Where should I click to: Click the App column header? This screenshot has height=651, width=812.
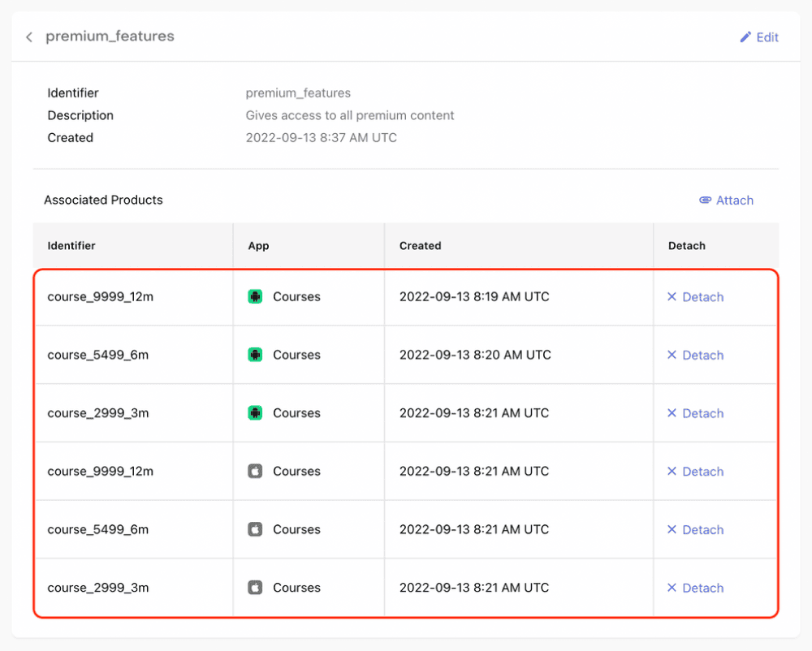(x=258, y=246)
